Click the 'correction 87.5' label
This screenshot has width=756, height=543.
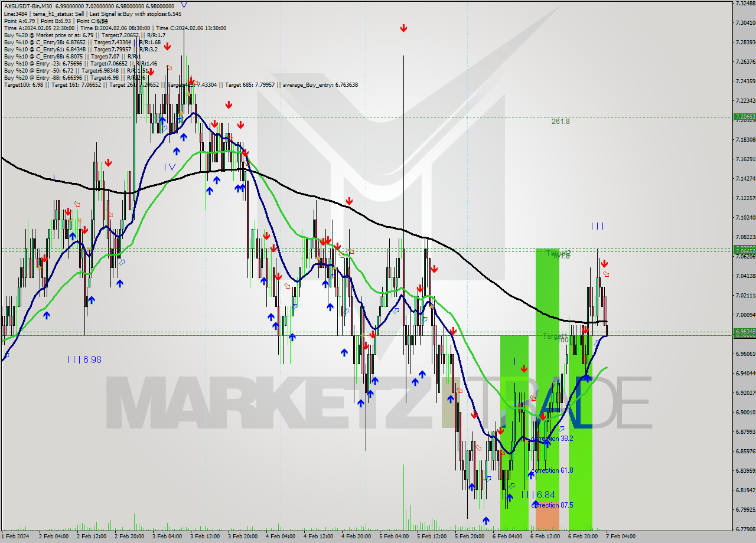click(552, 505)
